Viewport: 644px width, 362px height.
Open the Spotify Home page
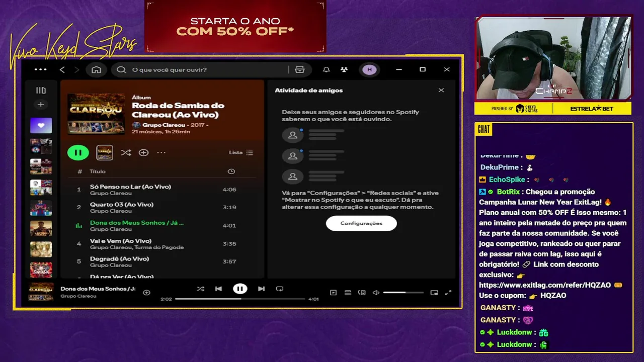(96, 70)
